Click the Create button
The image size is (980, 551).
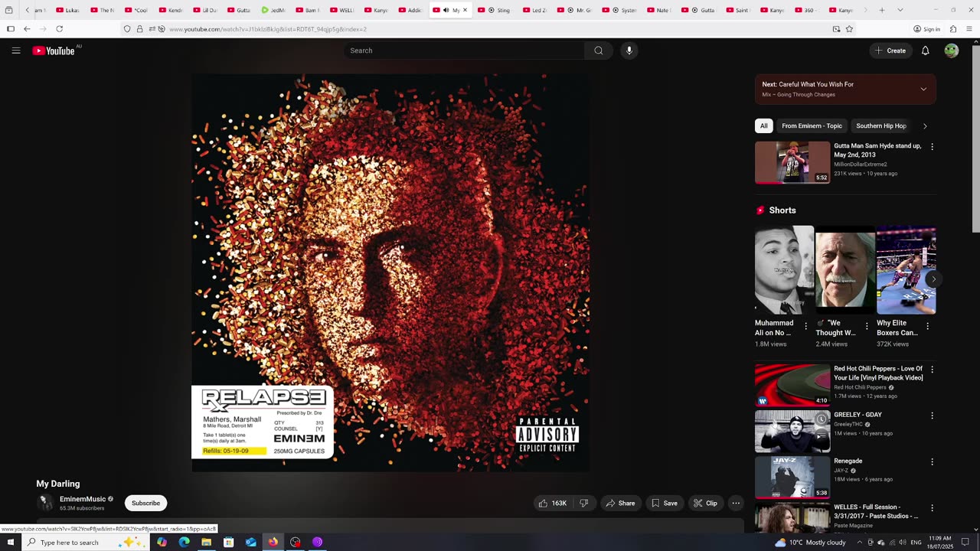[890, 51]
